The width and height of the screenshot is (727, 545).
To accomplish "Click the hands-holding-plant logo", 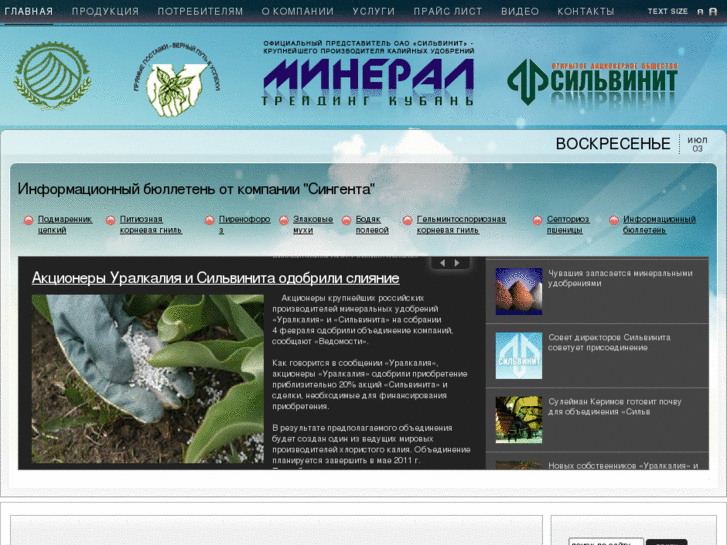I will [177, 79].
